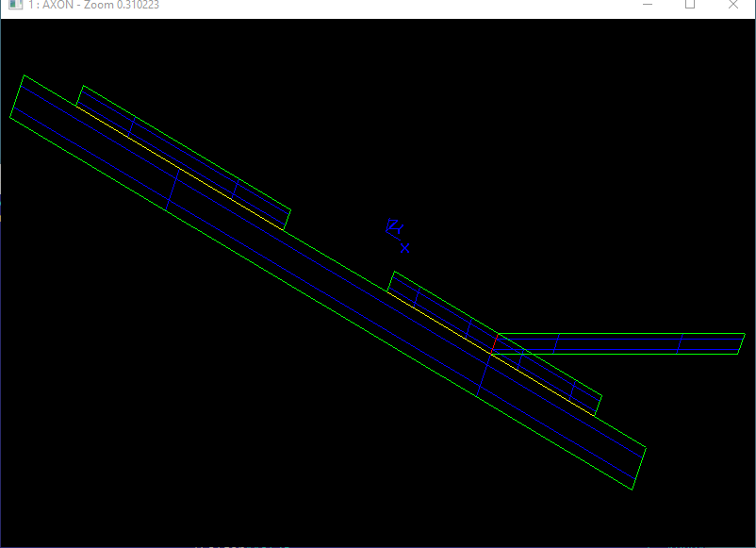Close the AXON view window
This screenshot has height=548, width=756.
pos(733,6)
